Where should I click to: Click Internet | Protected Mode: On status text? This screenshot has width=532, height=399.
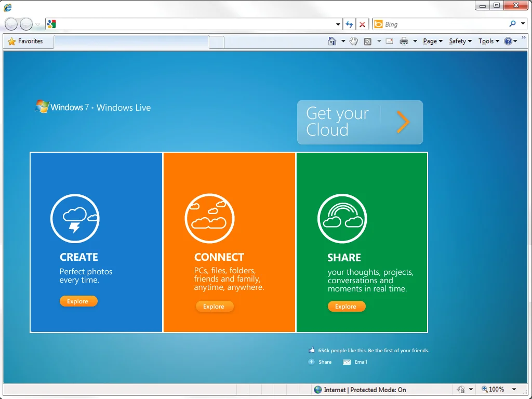click(x=365, y=390)
